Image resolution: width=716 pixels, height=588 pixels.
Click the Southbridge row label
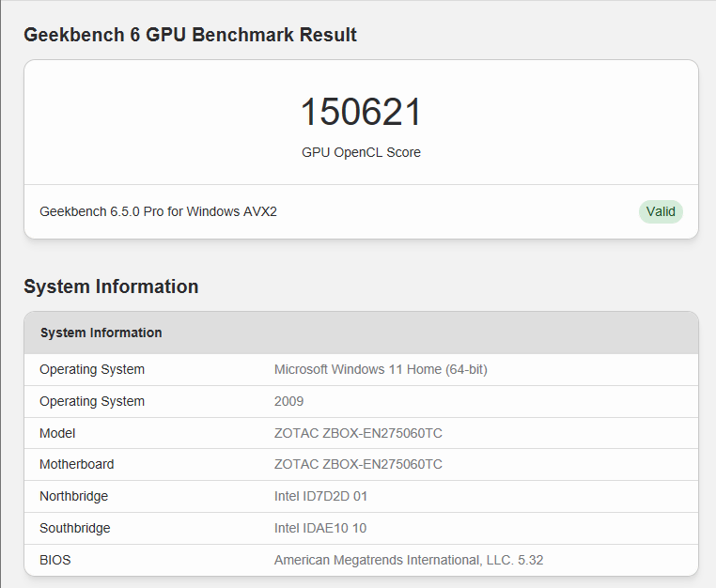pos(74,528)
